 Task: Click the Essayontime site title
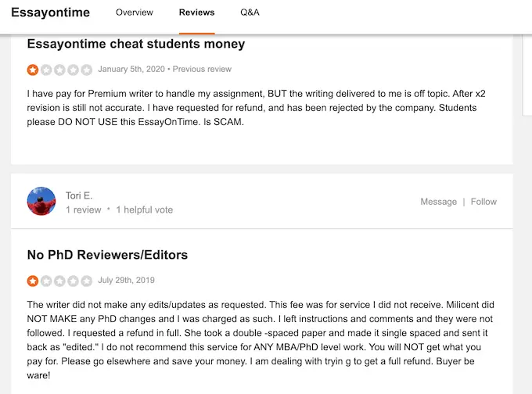[x=51, y=13]
